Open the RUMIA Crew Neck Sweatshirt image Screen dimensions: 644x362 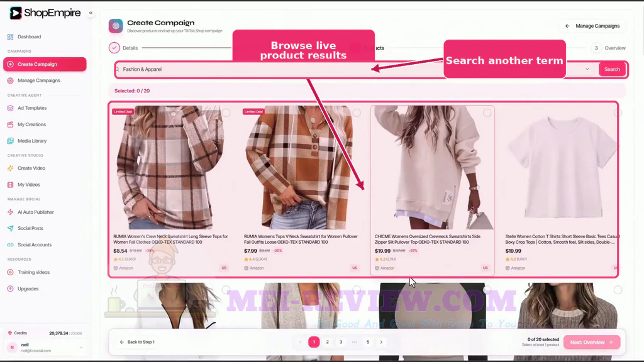[x=170, y=167]
